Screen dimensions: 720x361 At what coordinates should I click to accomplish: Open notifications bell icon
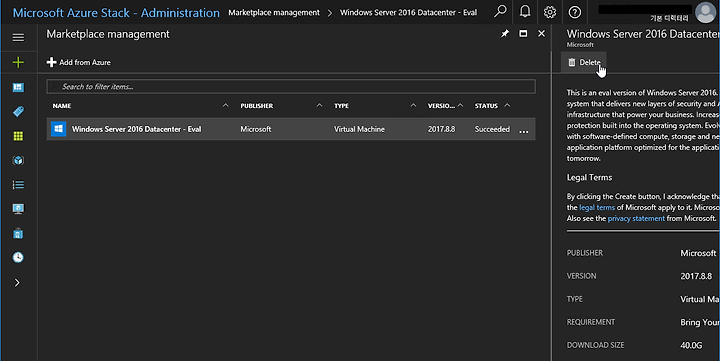525,12
